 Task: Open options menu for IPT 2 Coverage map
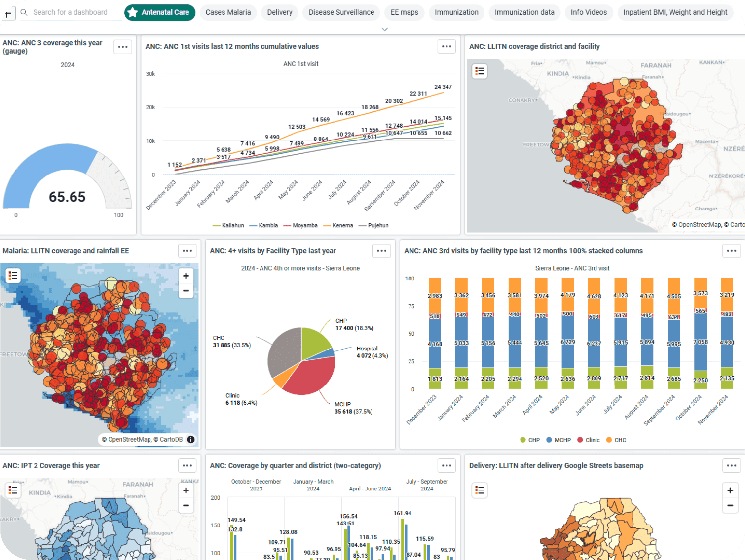tap(187, 465)
